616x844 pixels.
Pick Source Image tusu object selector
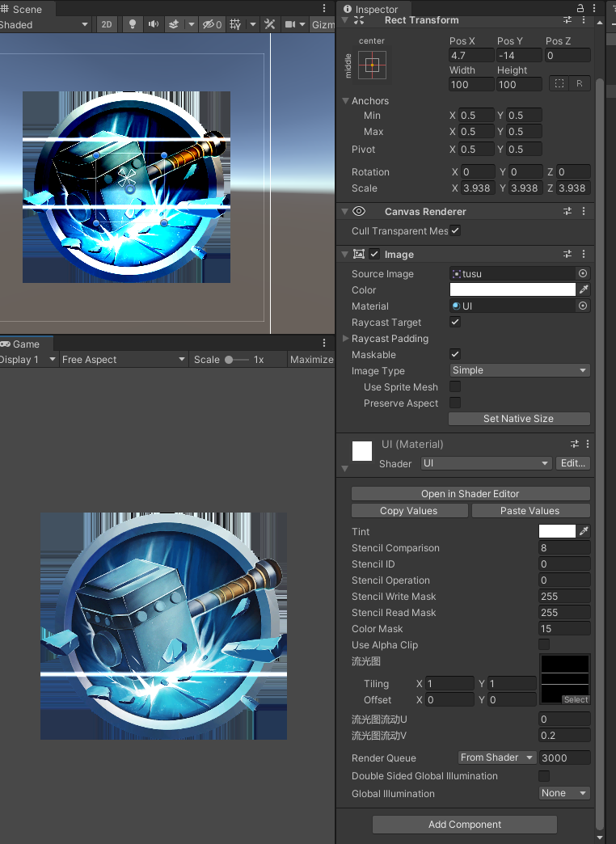point(583,273)
